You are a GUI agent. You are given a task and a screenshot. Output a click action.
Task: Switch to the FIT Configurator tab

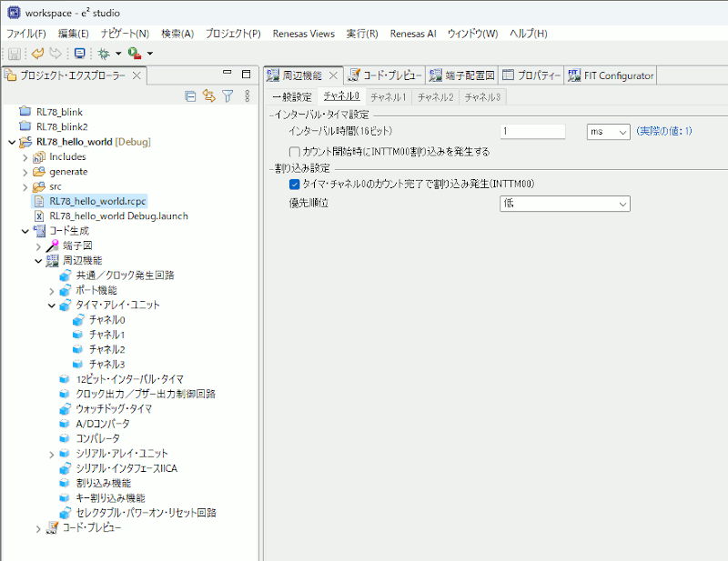[610, 75]
